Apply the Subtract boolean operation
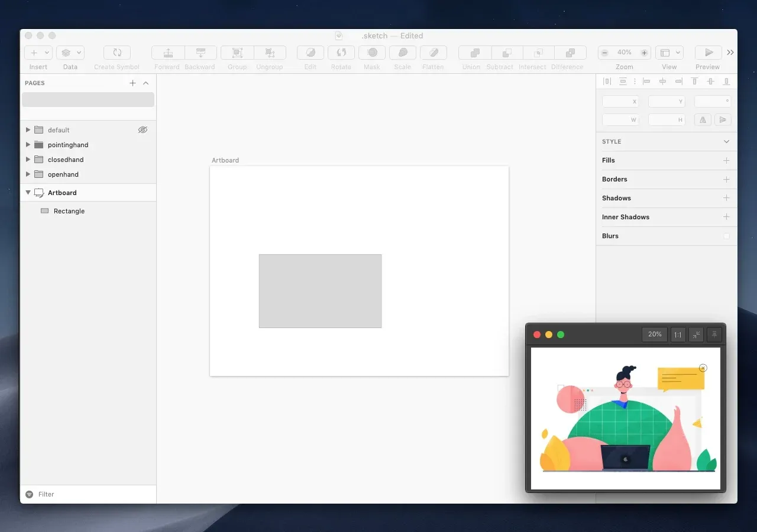The height and width of the screenshot is (532, 757). [x=507, y=53]
